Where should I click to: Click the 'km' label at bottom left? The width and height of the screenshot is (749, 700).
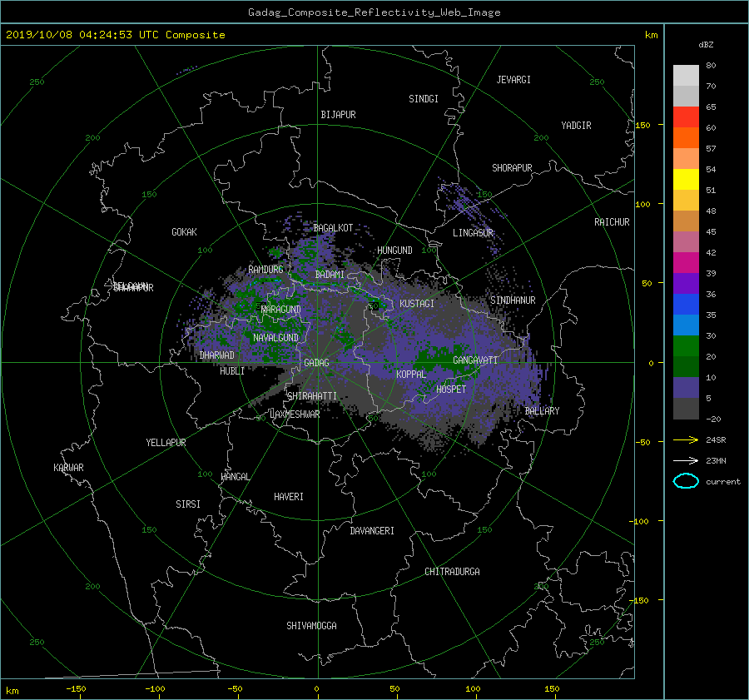[x=12, y=691]
